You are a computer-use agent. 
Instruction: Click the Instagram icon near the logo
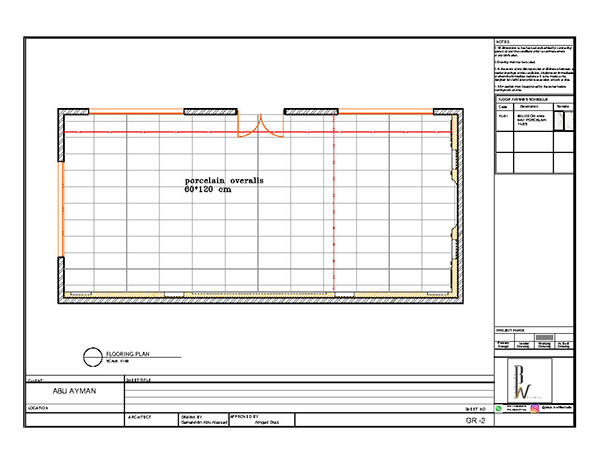point(536,407)
